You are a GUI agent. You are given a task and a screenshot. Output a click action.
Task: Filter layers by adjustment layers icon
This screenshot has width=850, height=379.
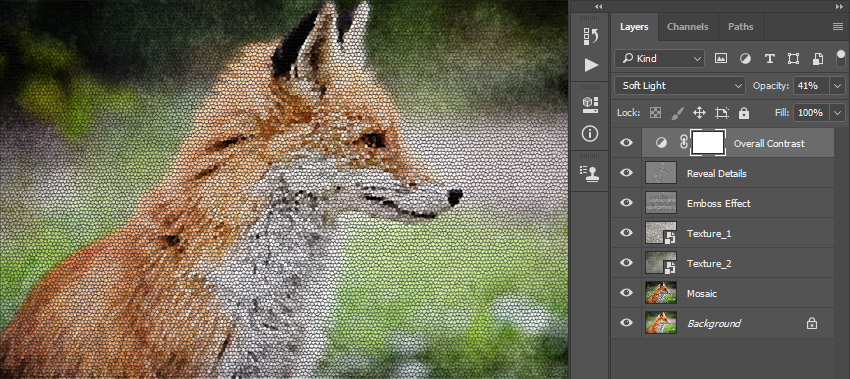click(x=745, y=59)
